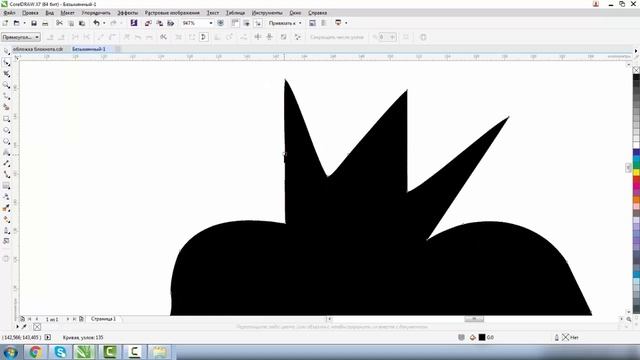Click the horizontal scrollbar thumb

click(x=474, y=319)
